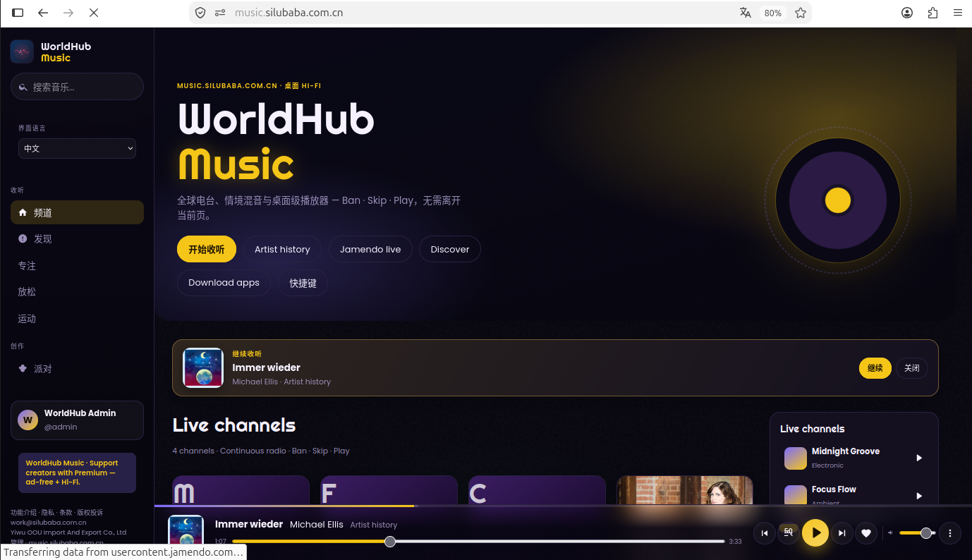Click the WorldHub Admin avatar circle
The image size is (972, 560).
28,420
